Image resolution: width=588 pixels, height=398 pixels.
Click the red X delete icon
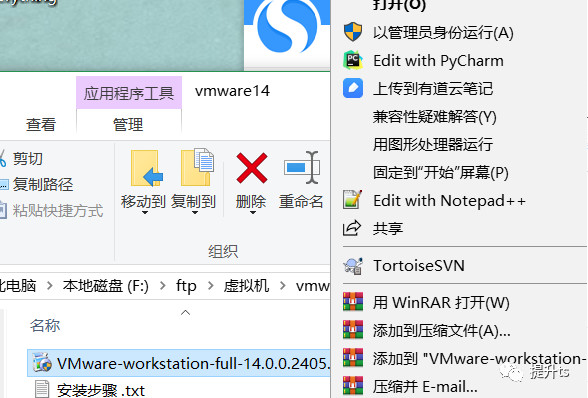point(252,168)
